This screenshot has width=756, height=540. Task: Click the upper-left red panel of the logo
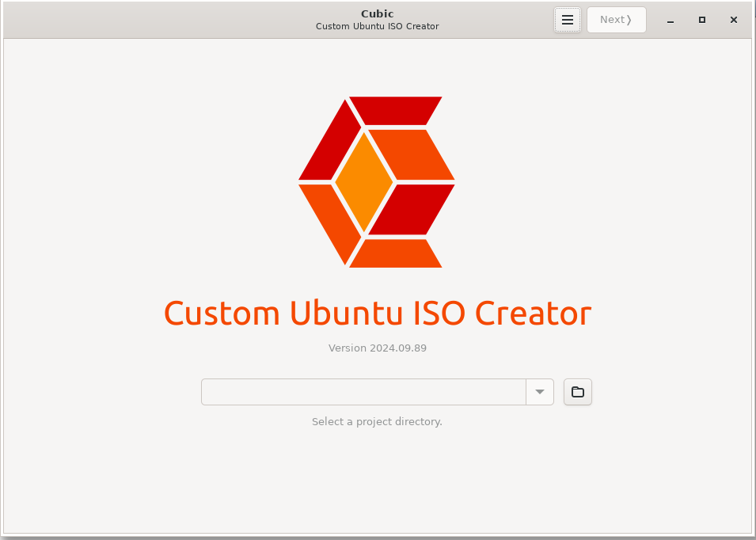click(329, 143)
